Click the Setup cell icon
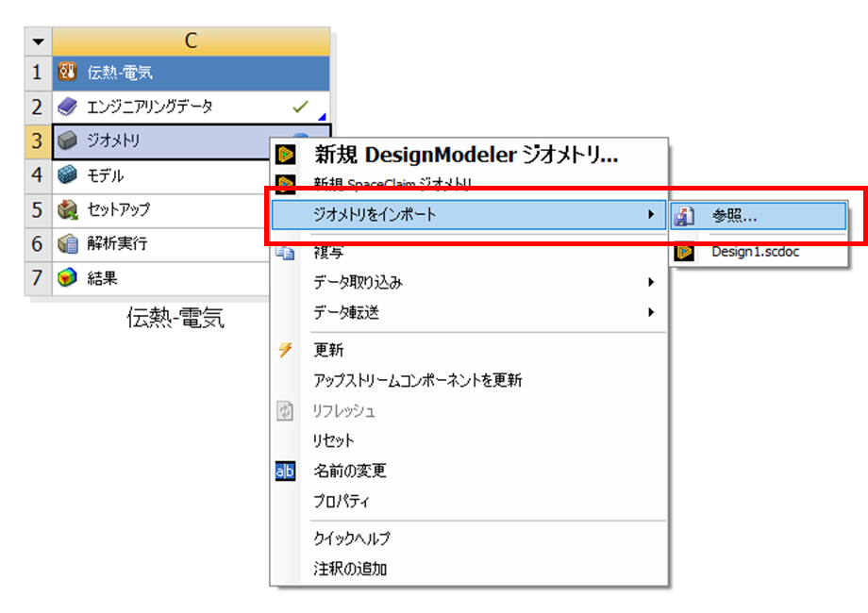The width and height of the screenshot is (868, 613). point(68,209)
